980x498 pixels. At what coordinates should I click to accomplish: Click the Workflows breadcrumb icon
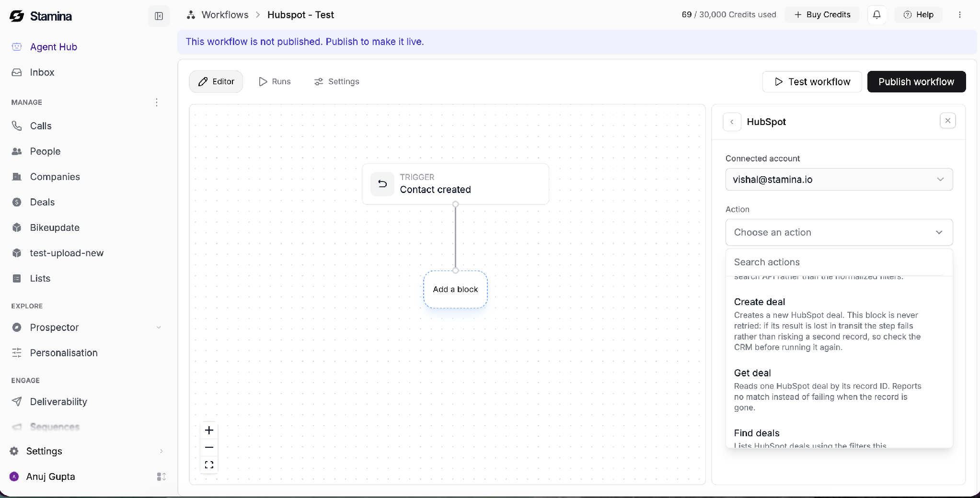191,15
